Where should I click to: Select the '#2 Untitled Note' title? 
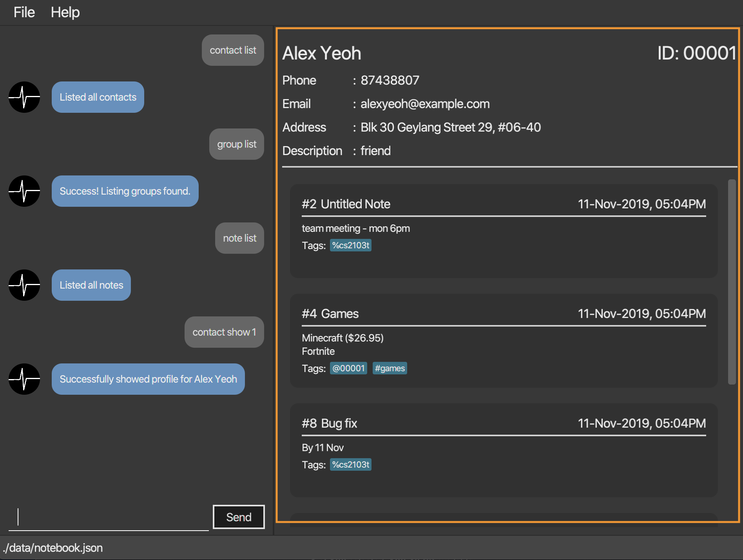click(346, 204)
